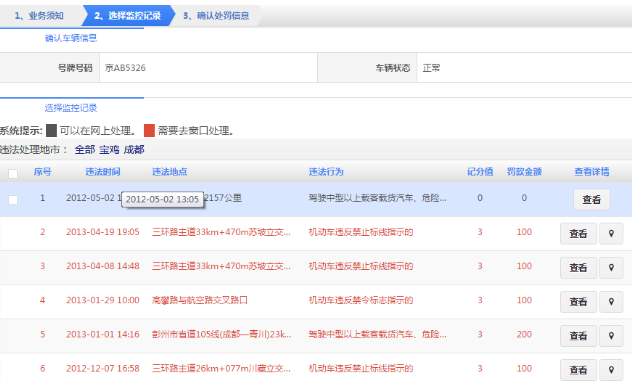Click the 确认车辆信息 section tab
This screenshot has height=383, width=632.
click(71, 38)
